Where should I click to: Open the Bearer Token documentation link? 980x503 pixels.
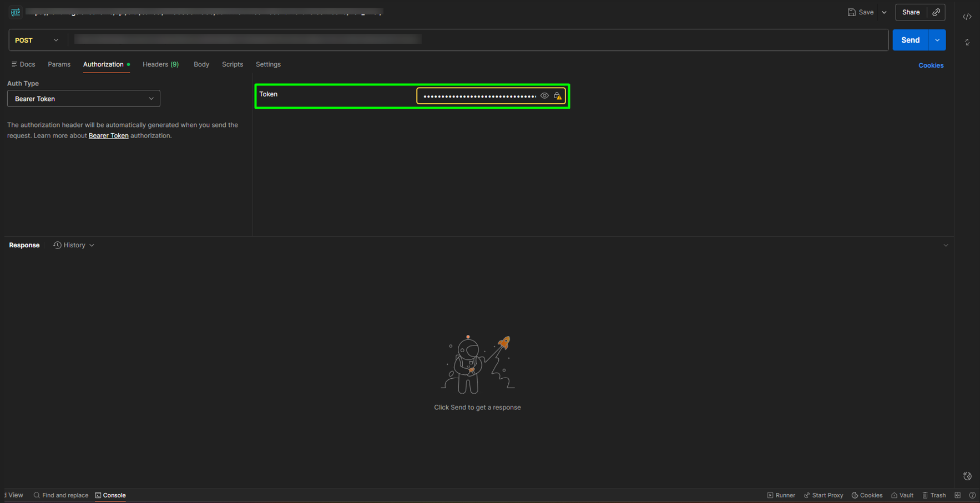108,135
